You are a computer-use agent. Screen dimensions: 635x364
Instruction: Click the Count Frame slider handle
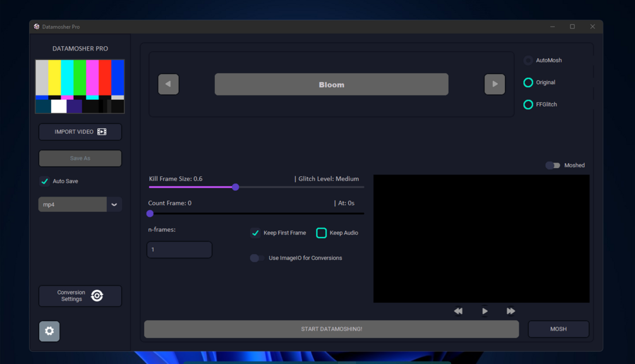(x=150, y=214)
